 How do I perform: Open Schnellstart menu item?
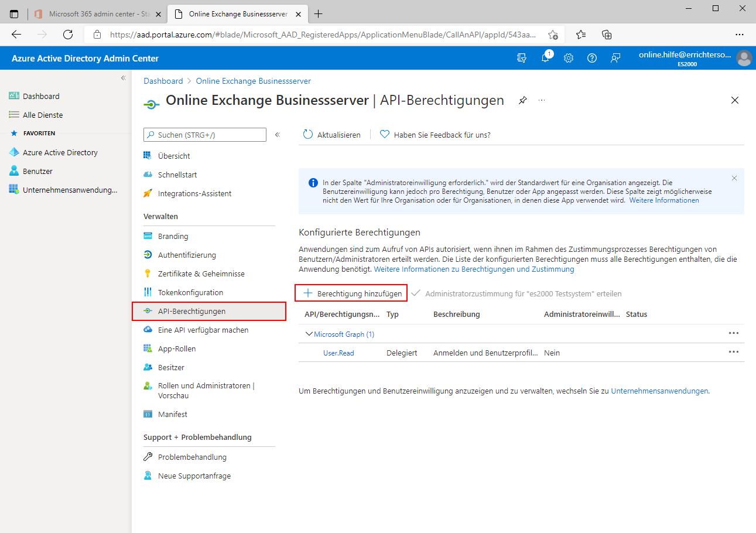point(177,175)
